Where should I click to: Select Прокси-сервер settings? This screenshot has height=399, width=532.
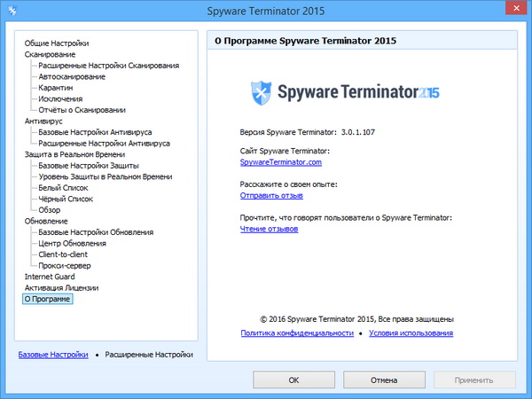pos(65,266)
